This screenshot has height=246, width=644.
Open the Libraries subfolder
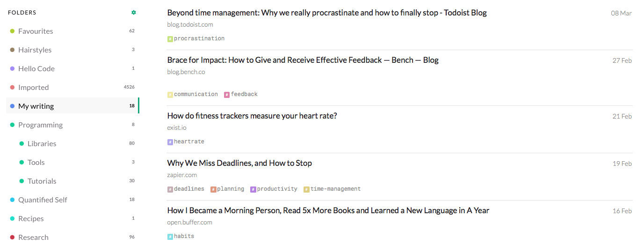pos(42,143)
